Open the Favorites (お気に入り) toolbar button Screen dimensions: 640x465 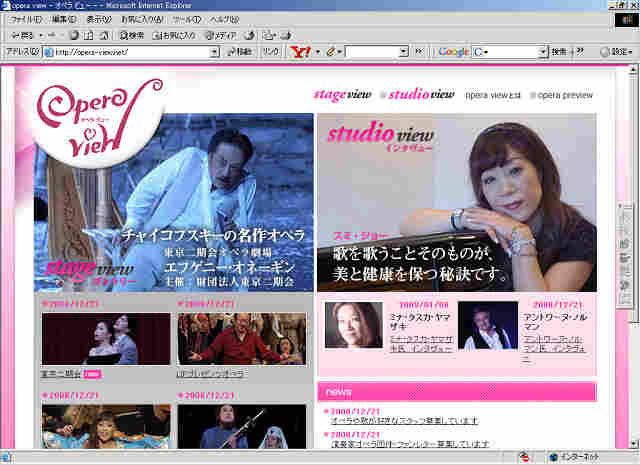click(174, 36)
